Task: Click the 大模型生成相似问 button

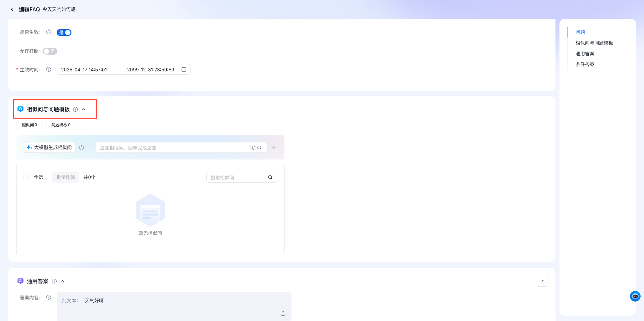Action: click(x=49, y=147)
